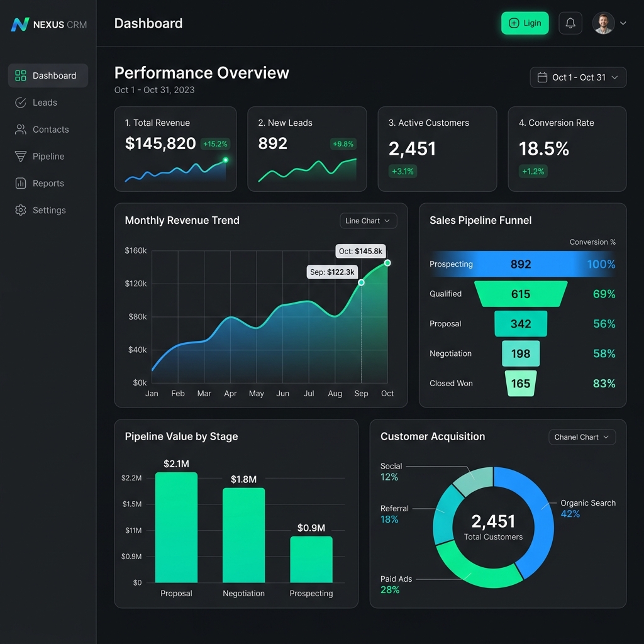
Task: Select the Total Revenue card
Action: click(x=175, y=149)
